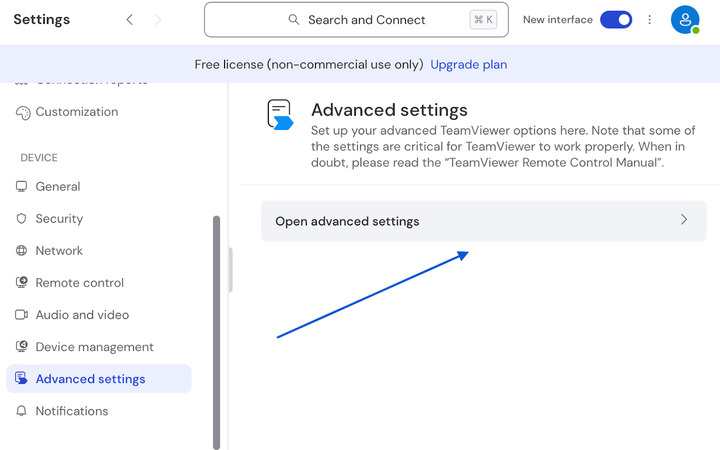Screen dimensions: 720x450
Task: Go to Network settings
Action: click(x=59, y=251)
